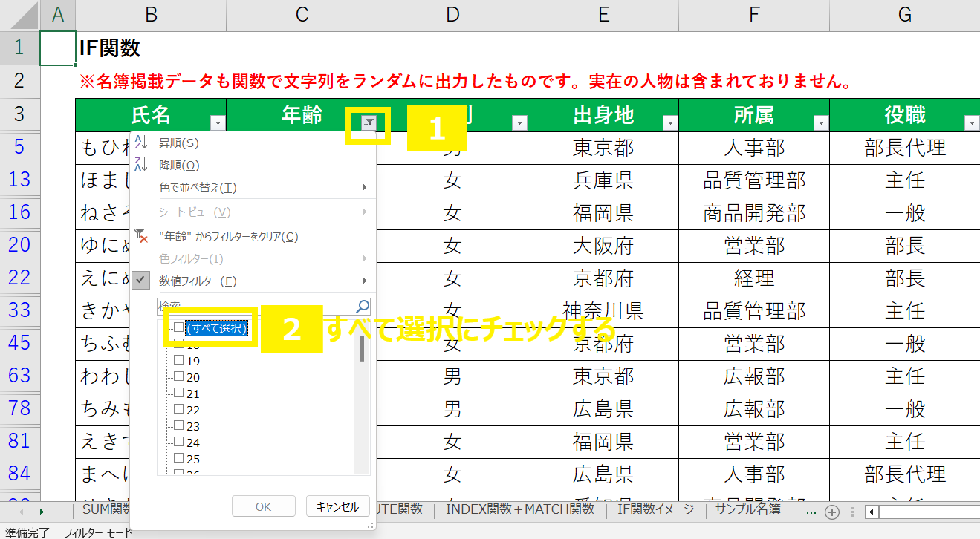Select row 13 header
Screen dimensions: 980x539
pyautogui.click(x=20, y=179)
